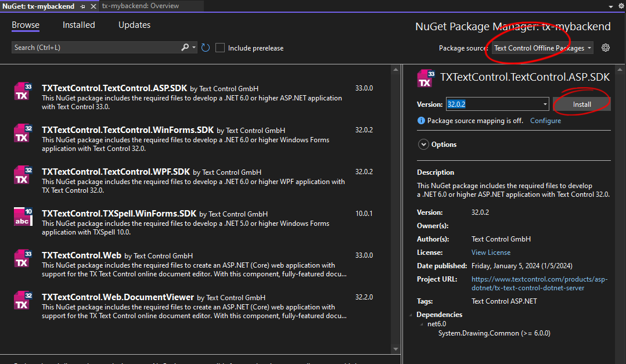Viewport: 626px width, 364px height.
Task: Toggle the Include prerelease checkbox
Action: 220,48
